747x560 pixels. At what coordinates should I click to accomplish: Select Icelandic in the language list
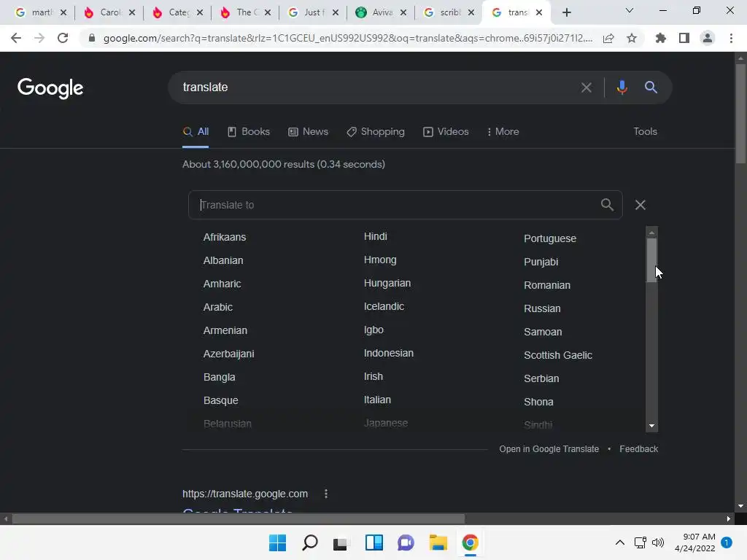tap(384, 307)
